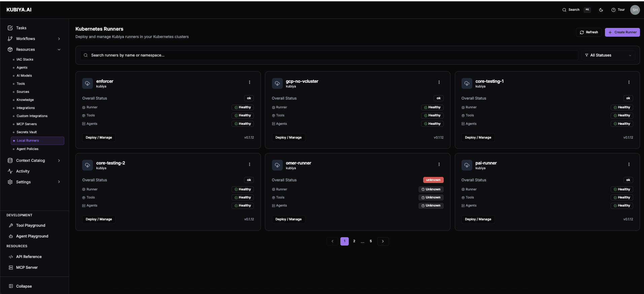Click the omer-runner cloud icon
The width and height of the screenshot is (644, 294).
click(277, 165)
